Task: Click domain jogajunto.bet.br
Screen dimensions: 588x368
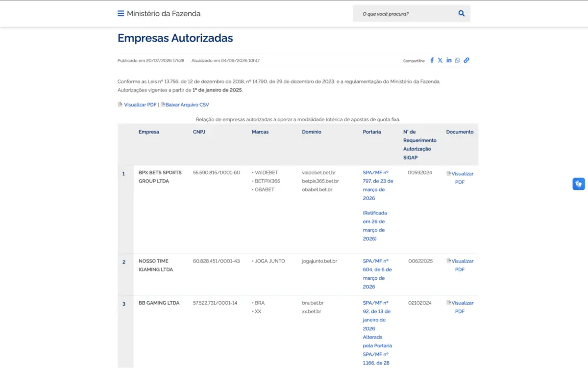Action: click(x=319, y=261)
